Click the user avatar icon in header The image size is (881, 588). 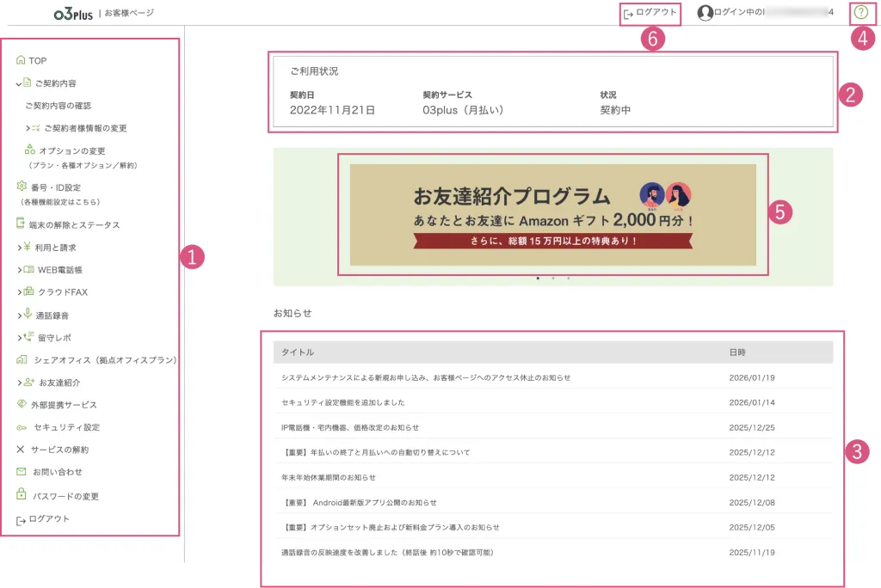[x=705, y=12]
